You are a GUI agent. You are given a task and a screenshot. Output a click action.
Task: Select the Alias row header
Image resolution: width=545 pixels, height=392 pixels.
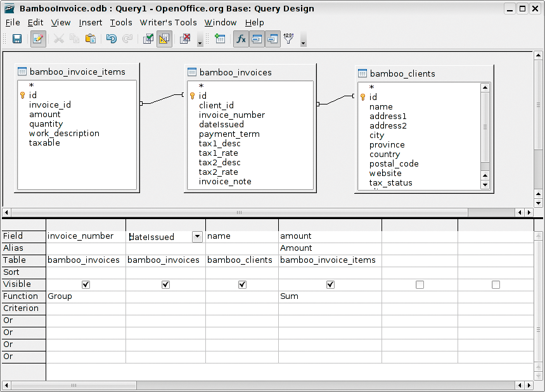pyautogui.click(x=23, y=248)
